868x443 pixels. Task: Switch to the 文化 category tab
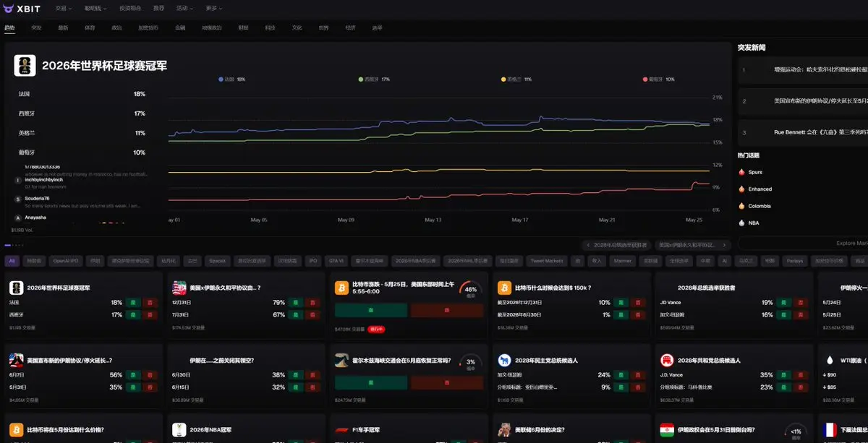click(297, 27)
